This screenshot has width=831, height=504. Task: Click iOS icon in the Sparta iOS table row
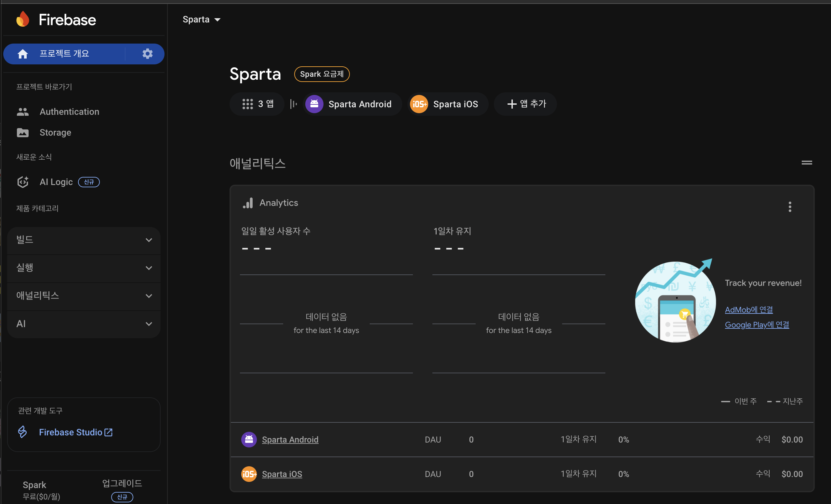tap(249, 474)
